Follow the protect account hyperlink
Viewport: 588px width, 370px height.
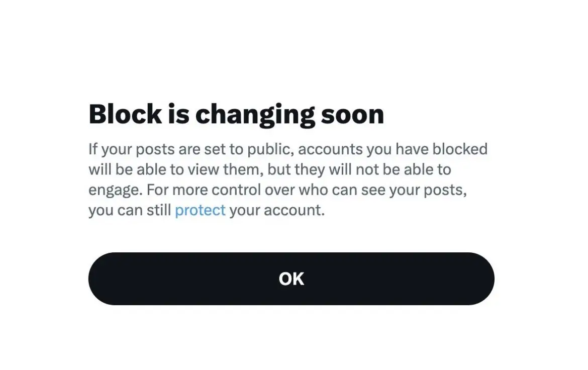pyautogui.click(x=200, y=210)
